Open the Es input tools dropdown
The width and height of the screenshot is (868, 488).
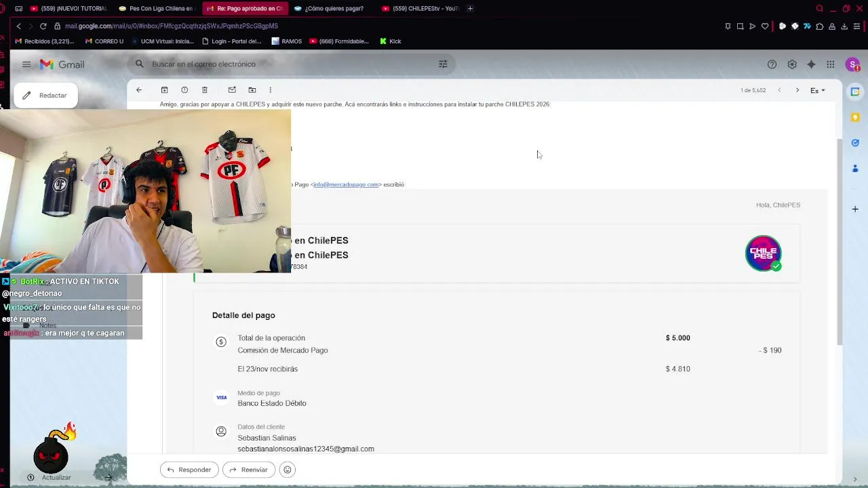pos(818,90)
